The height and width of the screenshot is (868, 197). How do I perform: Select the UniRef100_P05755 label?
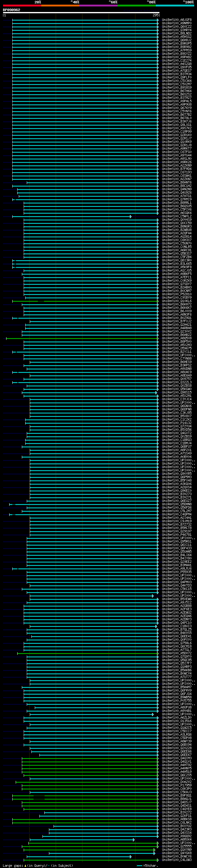(x=176, y=700)
